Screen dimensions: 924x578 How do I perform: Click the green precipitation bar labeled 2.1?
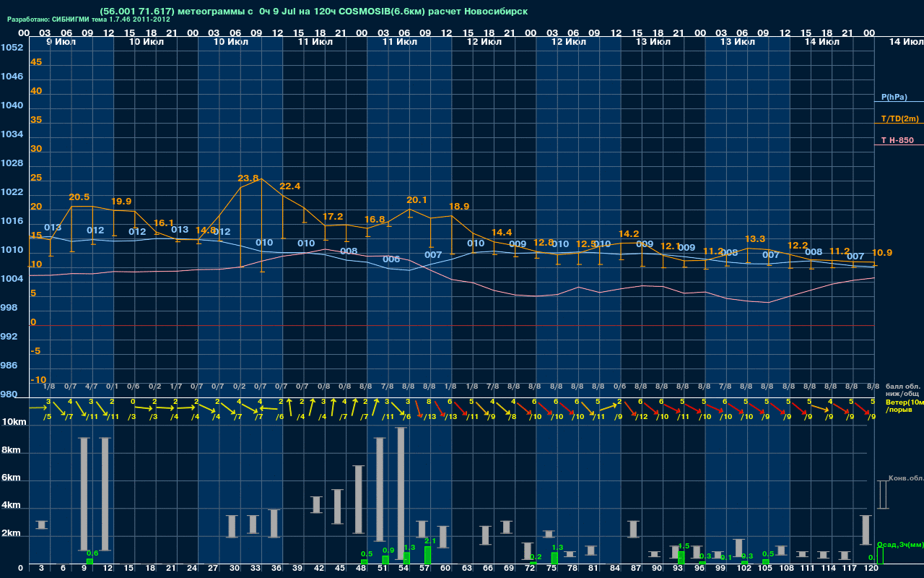427,555
